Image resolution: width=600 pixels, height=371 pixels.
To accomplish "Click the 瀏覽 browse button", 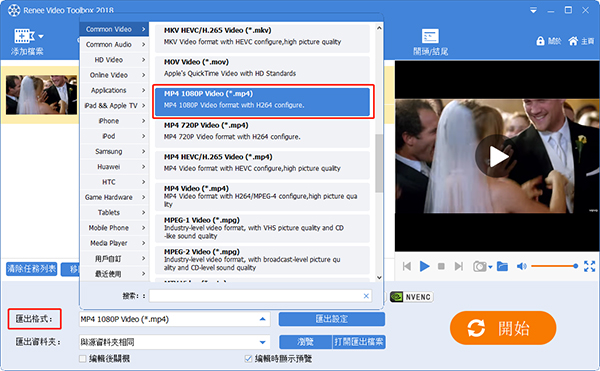I will 305,342.
